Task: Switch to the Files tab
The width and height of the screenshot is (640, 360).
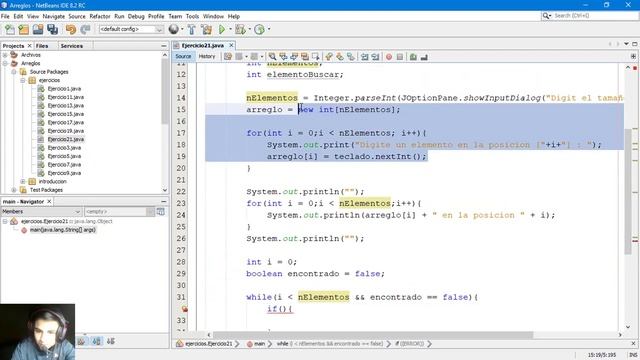Action: 42,46
